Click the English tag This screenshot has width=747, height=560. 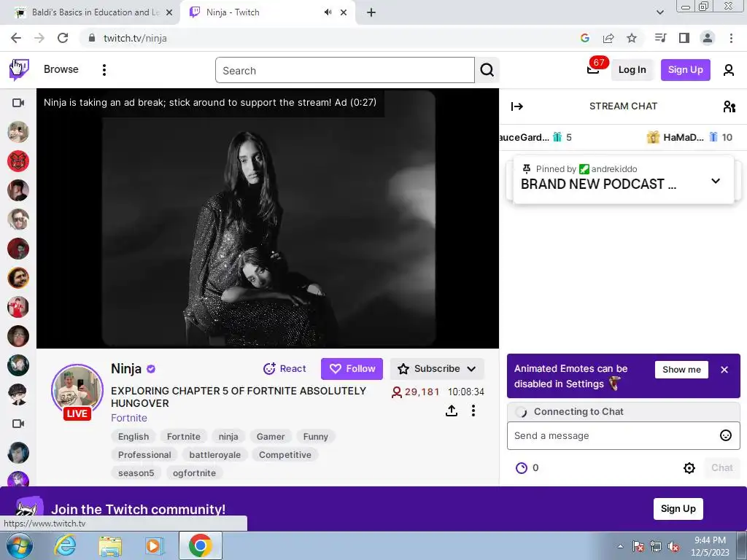tap(133, 436)
